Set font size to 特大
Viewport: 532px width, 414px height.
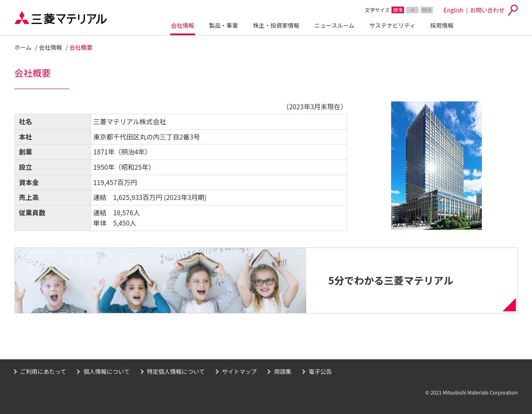(x=427, y=10)
